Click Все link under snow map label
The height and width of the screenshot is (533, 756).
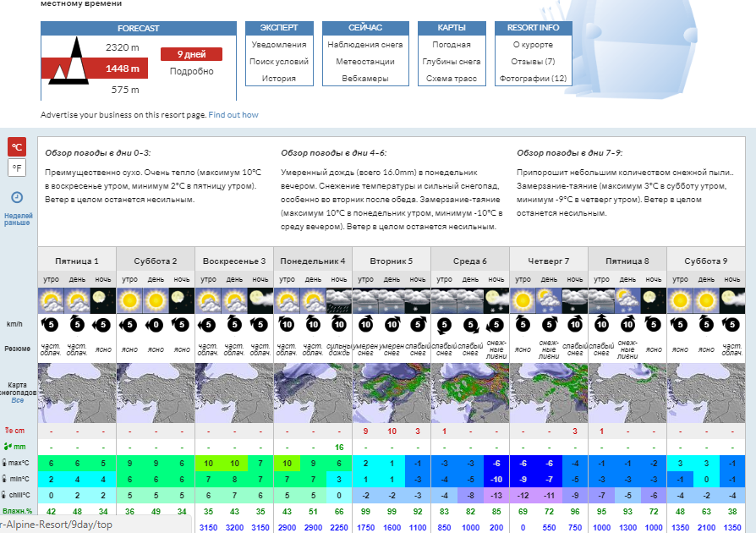point(18,400)
